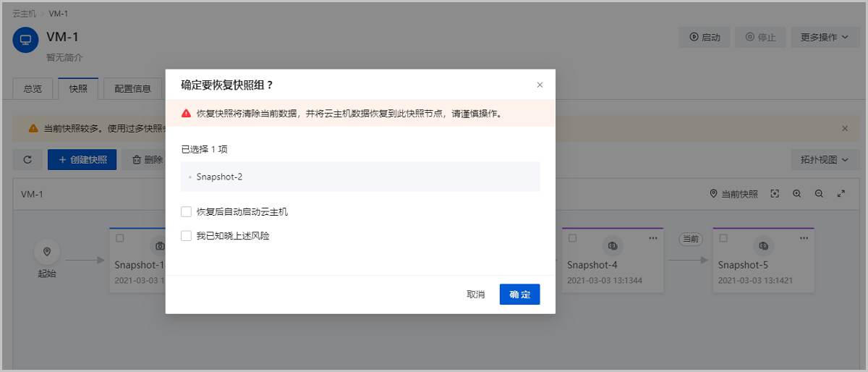This screenshot has width=868, height=372.
Task: Click the fit-to-view focus icon
Action: click(x=775, y=194)
